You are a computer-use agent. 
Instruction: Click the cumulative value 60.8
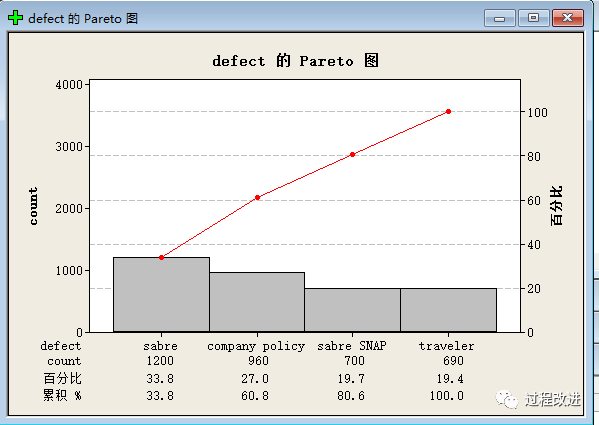tap(255, 396)
